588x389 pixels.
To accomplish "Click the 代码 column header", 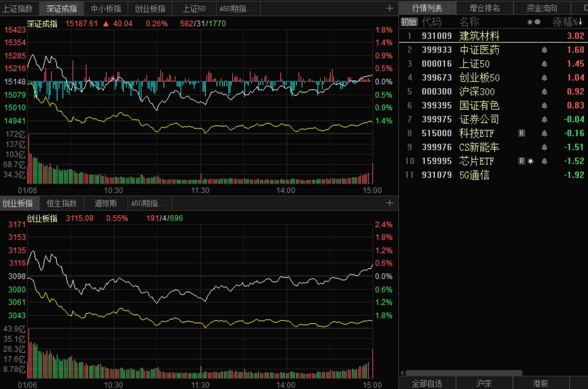I will point(432,22).
